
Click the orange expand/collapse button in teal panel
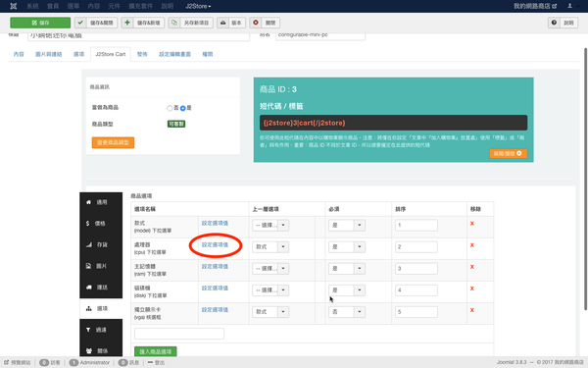[x=508, y=154]
